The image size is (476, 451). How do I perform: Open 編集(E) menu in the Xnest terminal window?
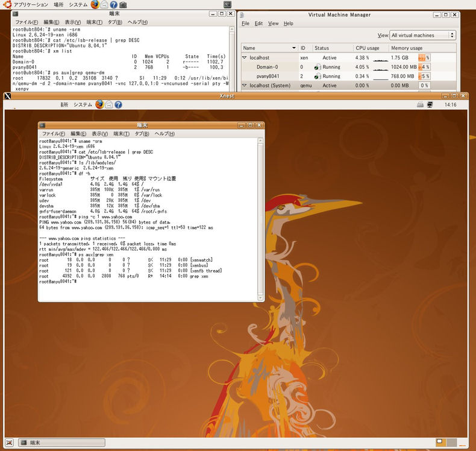point(78,134)
